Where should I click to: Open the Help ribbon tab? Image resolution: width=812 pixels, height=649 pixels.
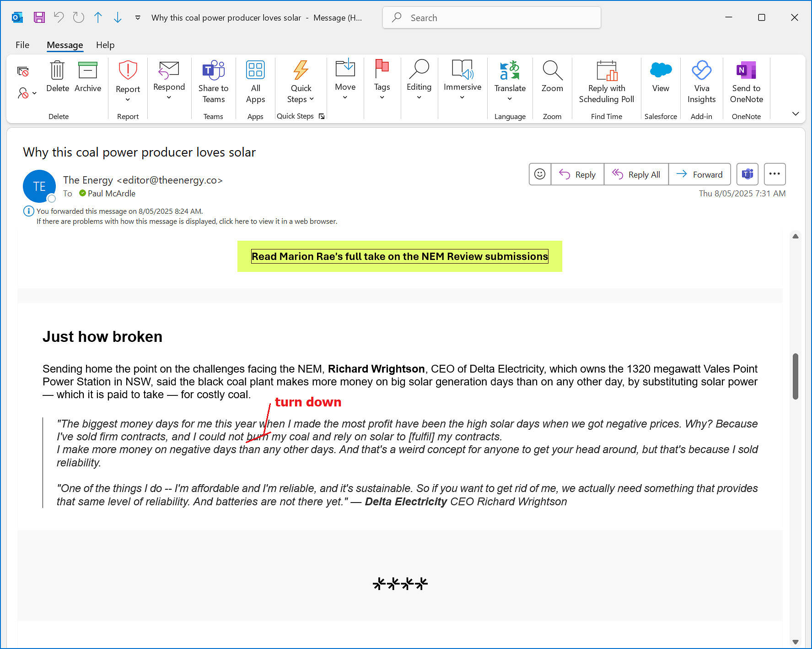[x=105, y=45]
